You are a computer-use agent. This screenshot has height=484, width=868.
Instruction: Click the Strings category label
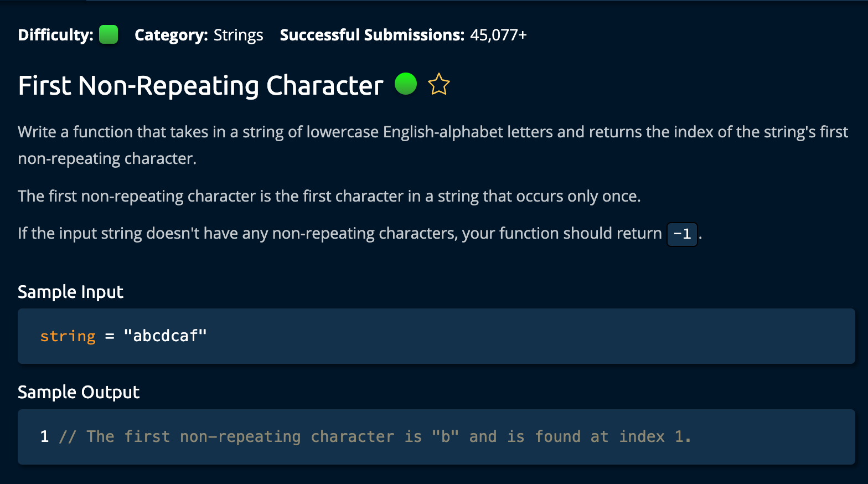pos(238,35)
